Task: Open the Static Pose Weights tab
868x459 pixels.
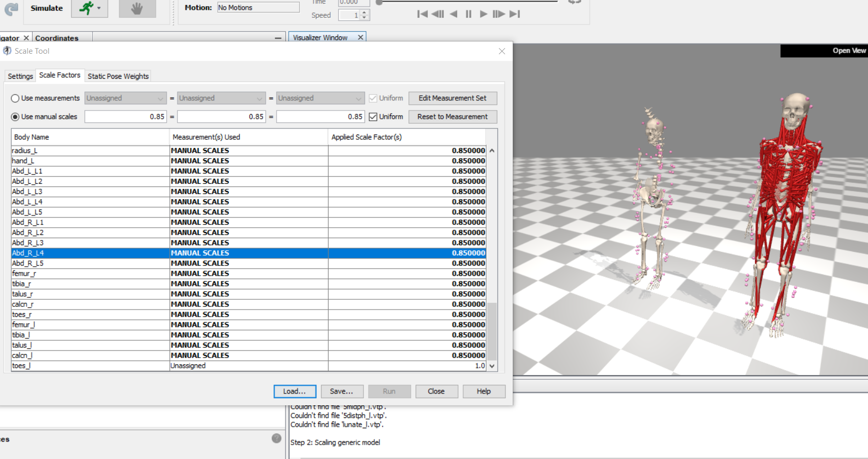Action: (x=118, y=76)
